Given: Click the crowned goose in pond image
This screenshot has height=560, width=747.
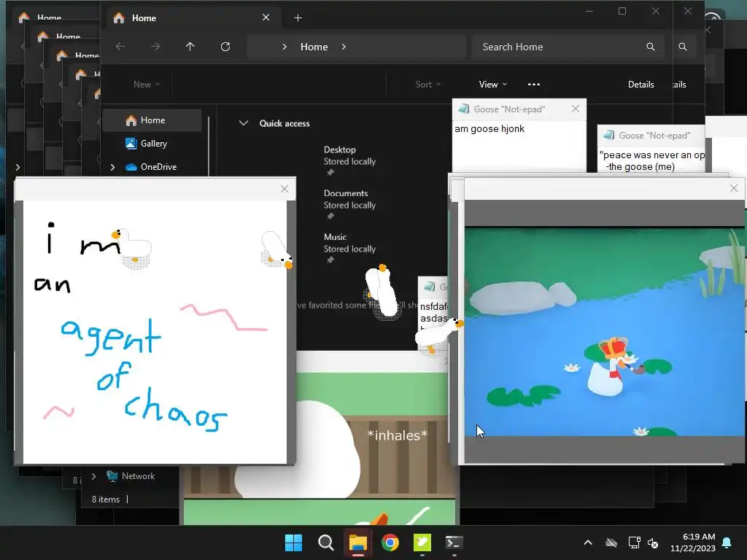Looking at the screenshot, I should click(x=612, y=366).
